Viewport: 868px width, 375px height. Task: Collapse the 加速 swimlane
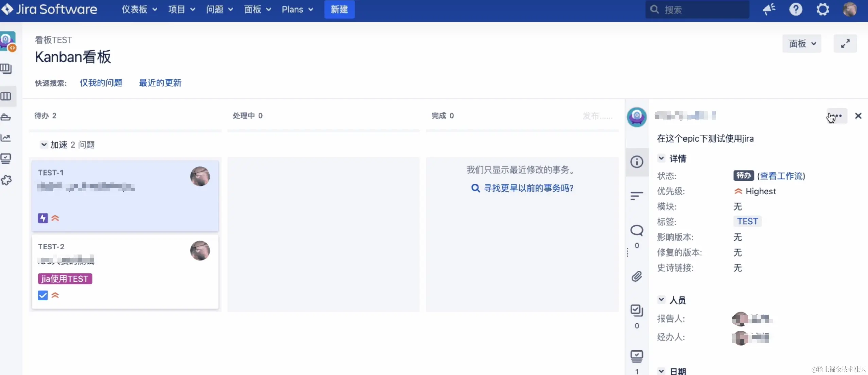44,145
